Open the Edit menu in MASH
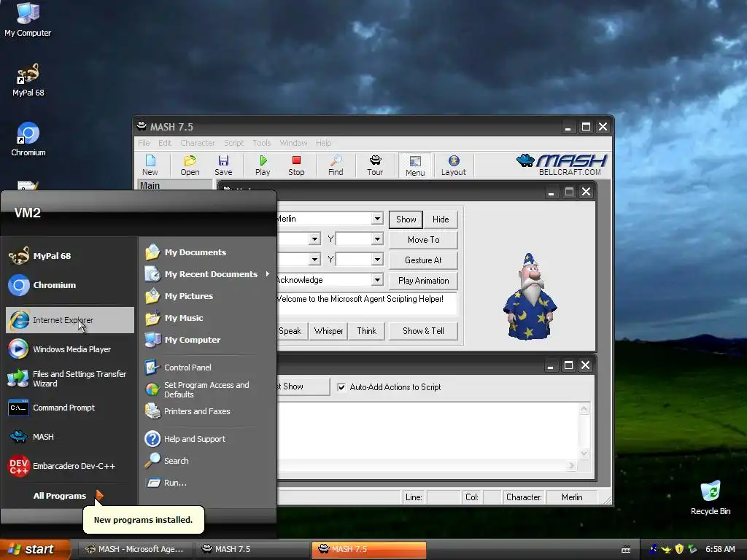 [165, 143]
